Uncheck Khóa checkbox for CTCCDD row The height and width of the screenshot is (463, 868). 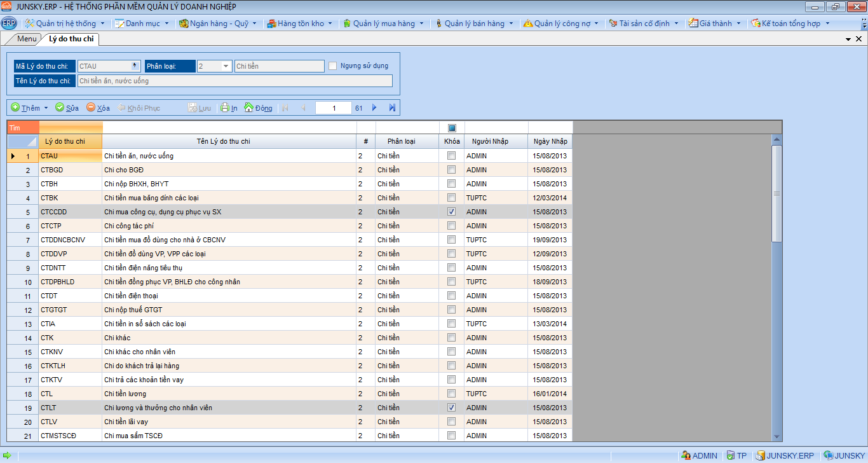tap(451, 212)
